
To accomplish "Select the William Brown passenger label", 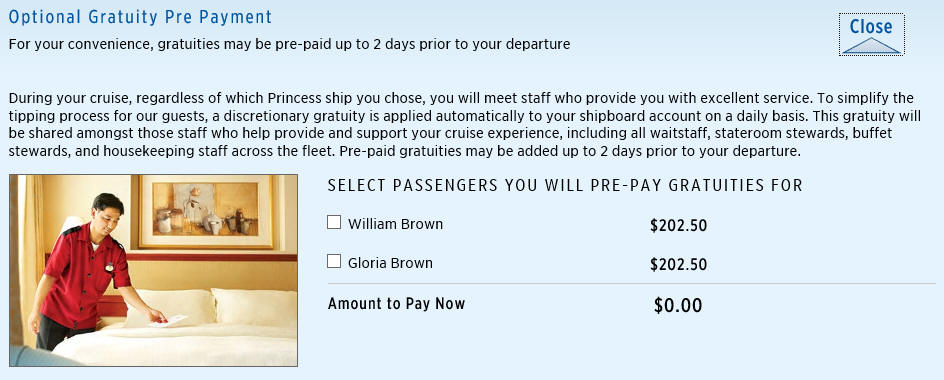I will coord(396,224).
